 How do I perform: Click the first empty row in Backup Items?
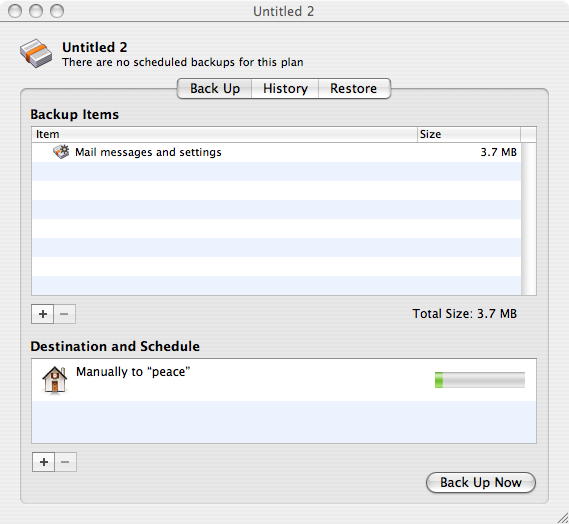pos(277,171)
